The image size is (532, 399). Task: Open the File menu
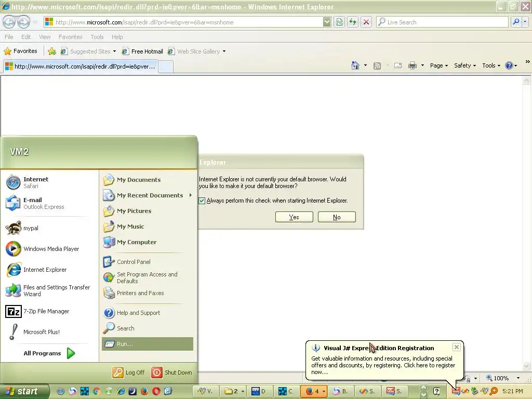[x=9, y=37]
